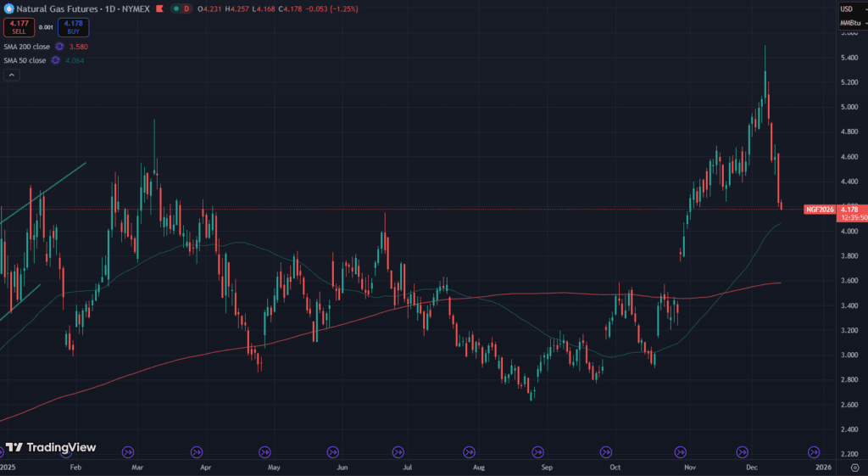
Task: Open the MMBtu unit dropdown
Action: pos(850,22)
